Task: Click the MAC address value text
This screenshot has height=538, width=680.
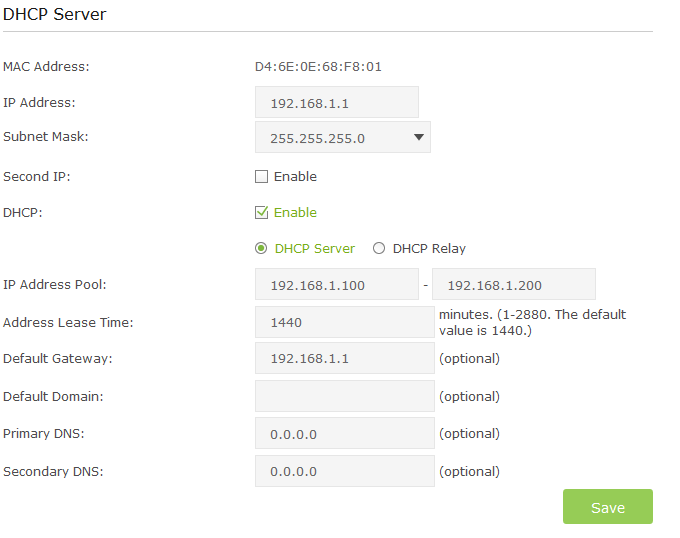Action: [x=318, y=68]
